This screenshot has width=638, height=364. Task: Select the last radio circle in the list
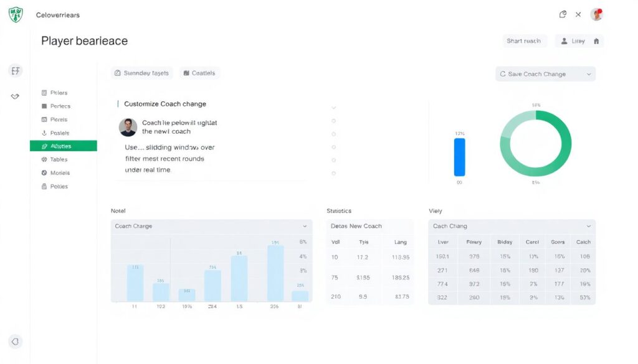pos(334,174)
